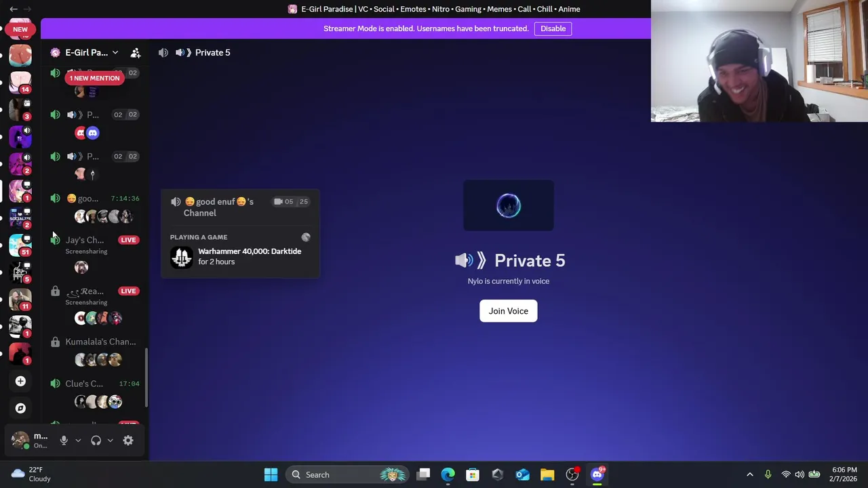Image resolution: width=868 pixels, height=488 pixels.
Task: Click system tray microphone icon
Action: (x=768, y=474)
